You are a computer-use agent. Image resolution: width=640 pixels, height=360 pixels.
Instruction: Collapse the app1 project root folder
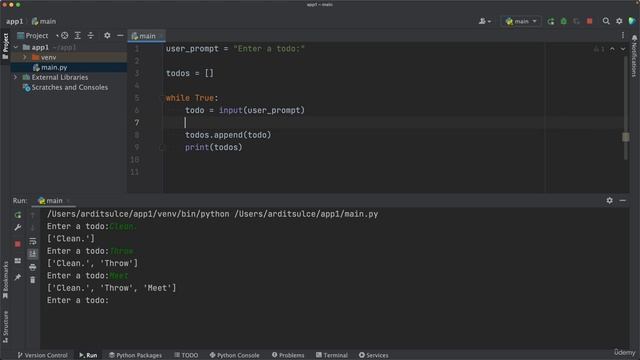pos(16,47)
